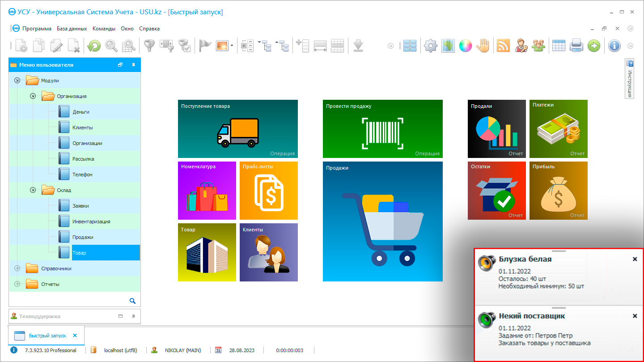Open the Справка menu
Image resolution: width=644 pixels, height=362 pixels.
tap(149, 29)
